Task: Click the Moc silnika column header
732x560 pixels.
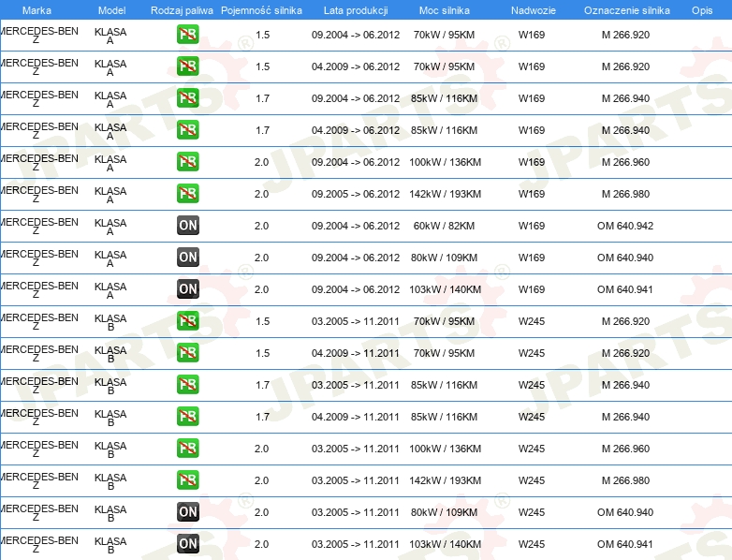Action: pos(445,10)
